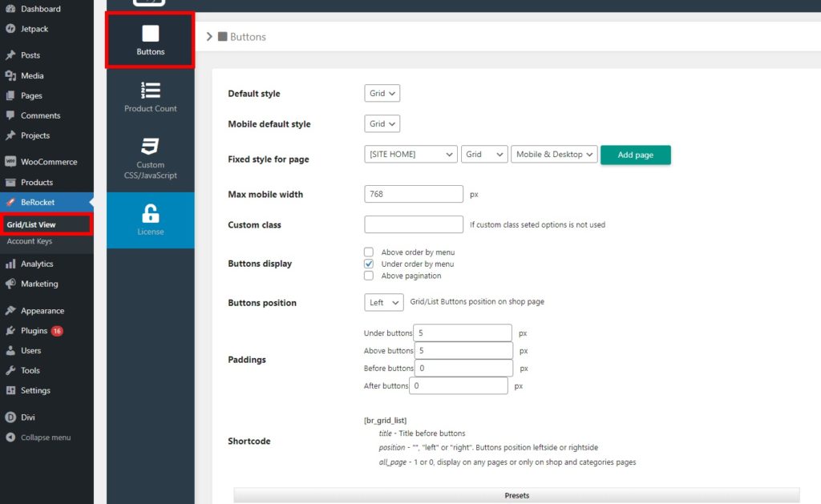Viewport: 821px width, 504px height.
Task: Open the Mobile & Desktop dropdown
Action: [554, 154]
